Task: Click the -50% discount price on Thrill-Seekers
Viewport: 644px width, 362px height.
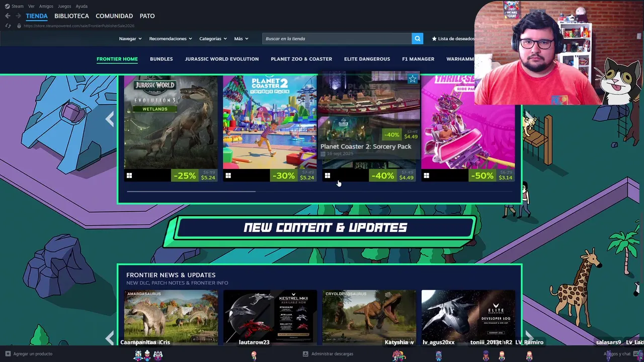Action: tap(492, 175)
